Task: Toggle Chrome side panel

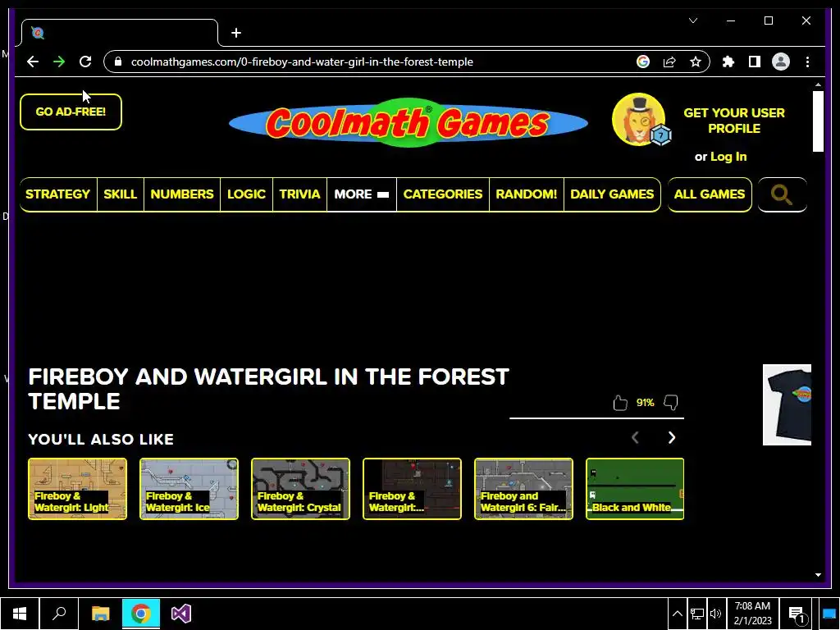Action: coord(755,62)
